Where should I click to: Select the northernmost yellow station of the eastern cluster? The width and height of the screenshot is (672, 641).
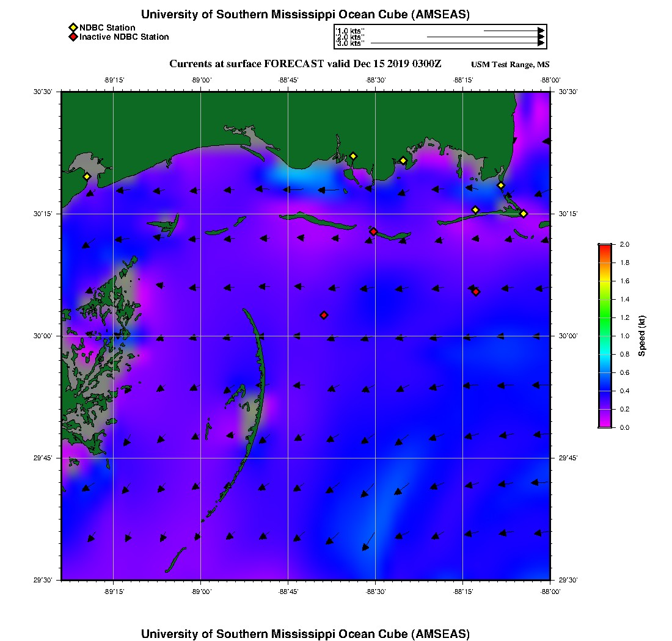[501, 186]
